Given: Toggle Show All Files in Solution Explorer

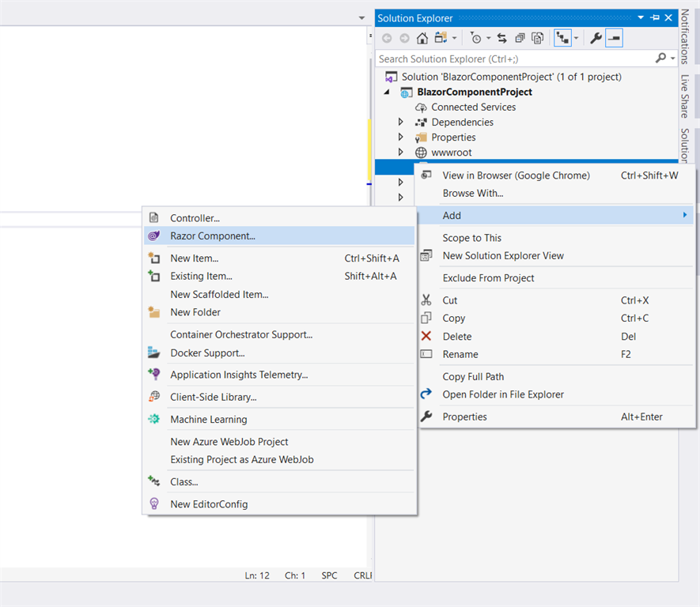Looking at the screenshot, I should pos(538,39).
